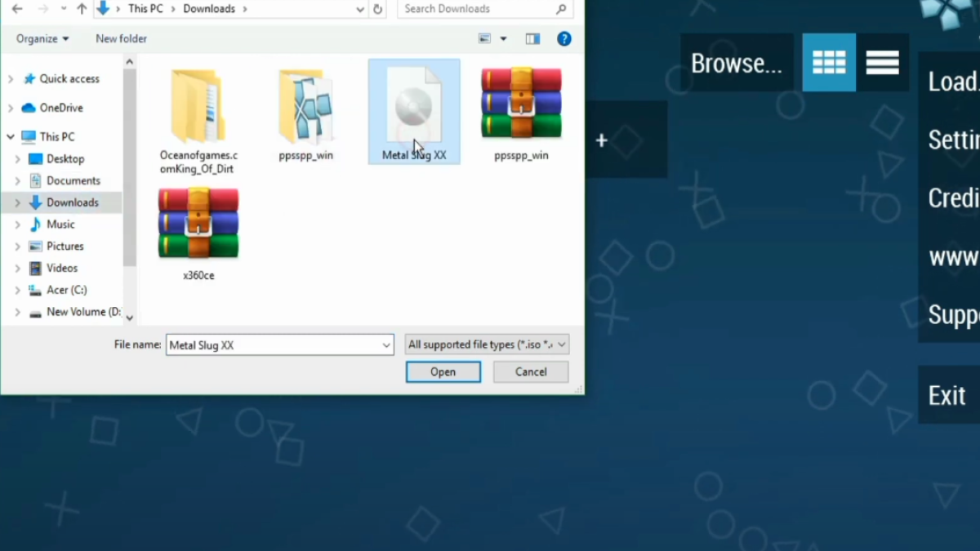Expand the Desktop tree node
Image resolution: width=980 pixels, height=551 pixels.
point(18,159)
